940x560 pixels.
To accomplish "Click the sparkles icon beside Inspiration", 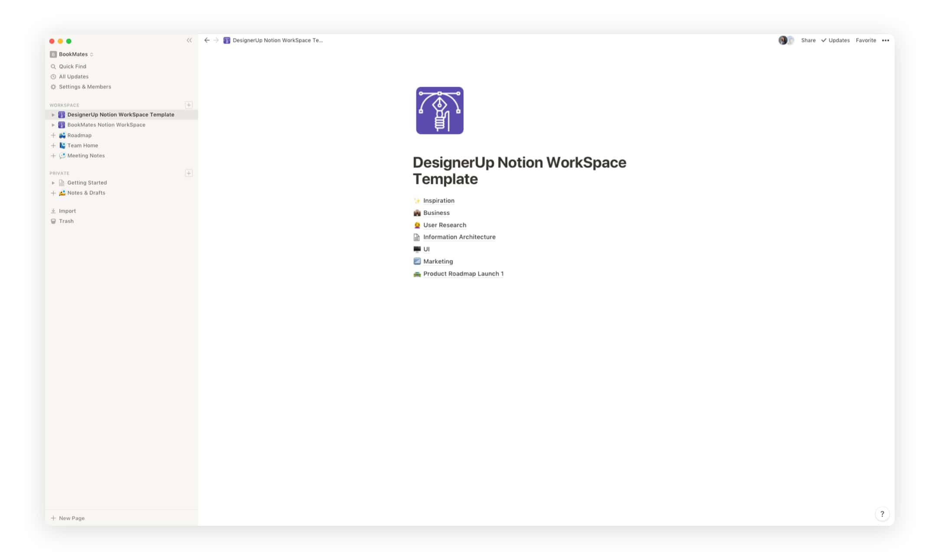I will tap(417, 201).
